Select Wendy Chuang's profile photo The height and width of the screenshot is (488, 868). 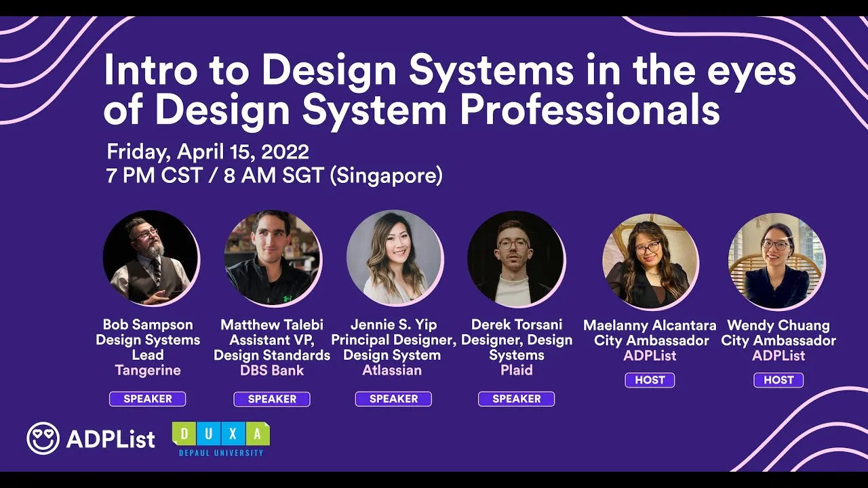click(776, 261)
